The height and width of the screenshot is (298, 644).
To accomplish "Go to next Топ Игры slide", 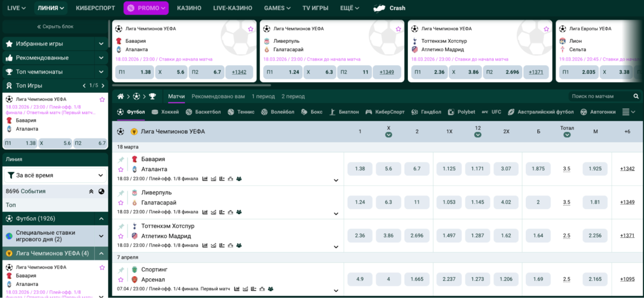I will pyautogui.click(x=102, y=86).
